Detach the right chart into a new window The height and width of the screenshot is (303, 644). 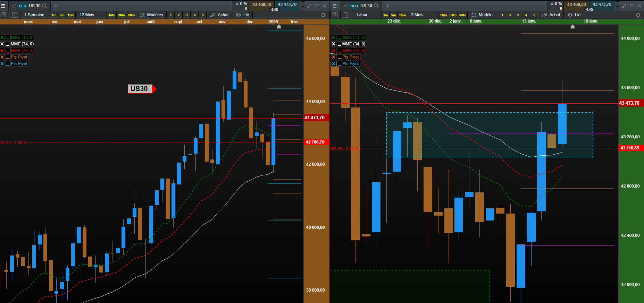(x=632, y=6)
